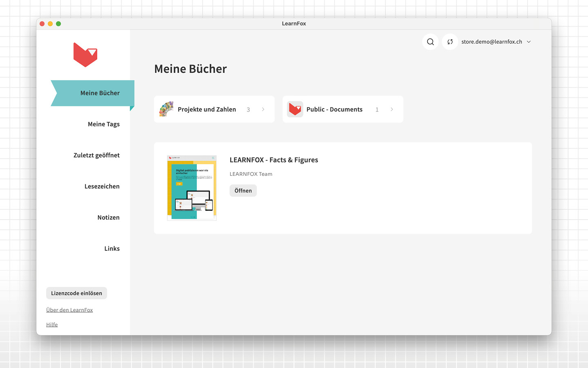Open Zuletzt geöffnet section
Image resolution: width=588 pixels, height=368 pixels.
[96, 155]
